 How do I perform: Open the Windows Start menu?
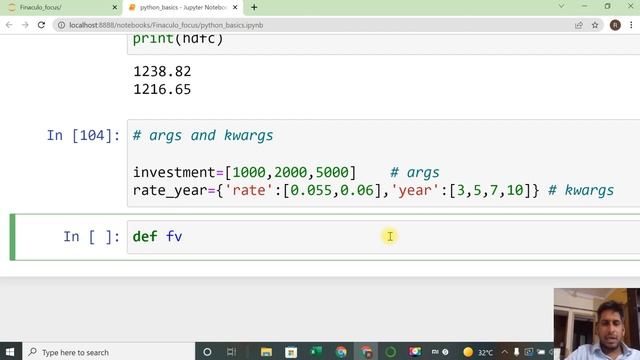[10, 352]
